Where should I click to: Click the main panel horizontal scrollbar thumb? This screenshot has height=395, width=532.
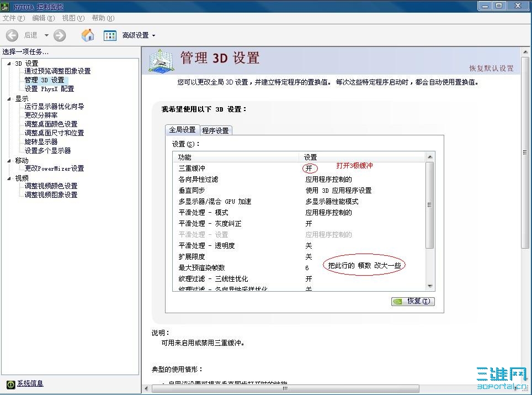coord(285,388)
